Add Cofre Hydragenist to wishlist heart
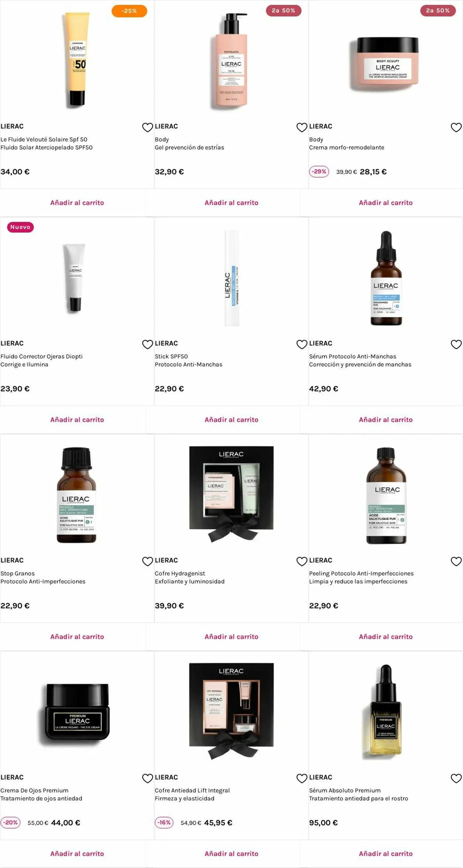463x868 pixels. [x=302, y=561]
